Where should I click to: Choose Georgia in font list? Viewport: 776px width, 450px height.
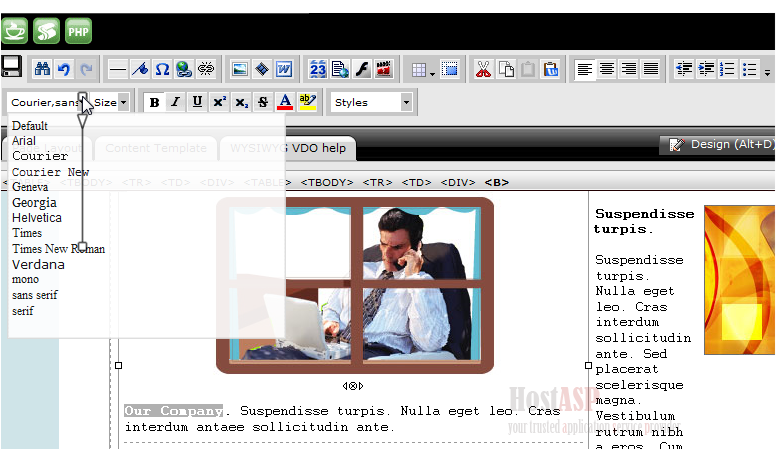tap(34, 202)
